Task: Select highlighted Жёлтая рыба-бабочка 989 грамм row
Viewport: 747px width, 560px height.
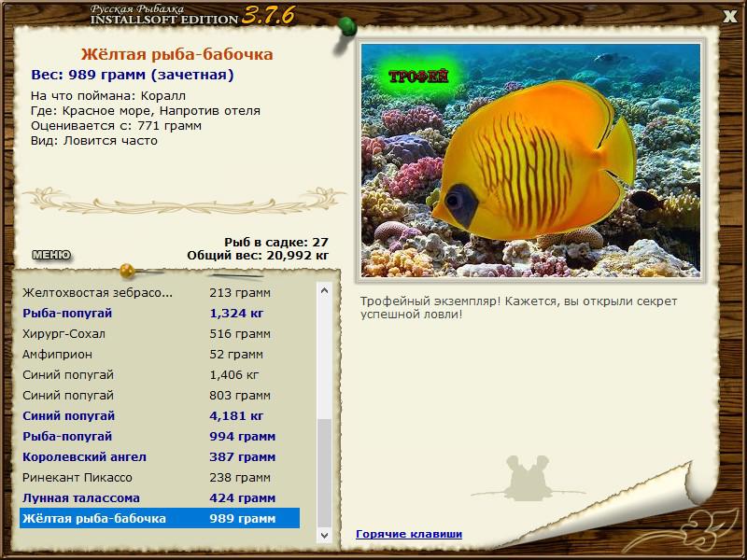Action: pyautogui.click(x=160, y=518)
